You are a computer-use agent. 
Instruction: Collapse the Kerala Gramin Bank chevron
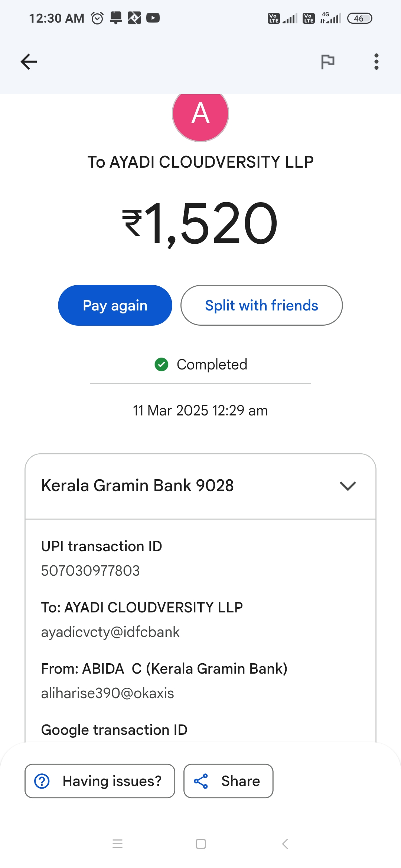(348, 486)
